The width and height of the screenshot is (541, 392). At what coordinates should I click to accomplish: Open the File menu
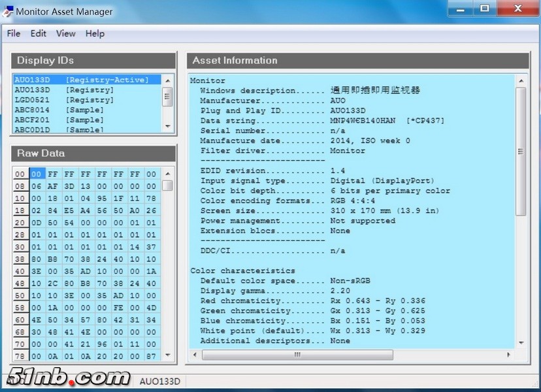click(x=14, y=33)
